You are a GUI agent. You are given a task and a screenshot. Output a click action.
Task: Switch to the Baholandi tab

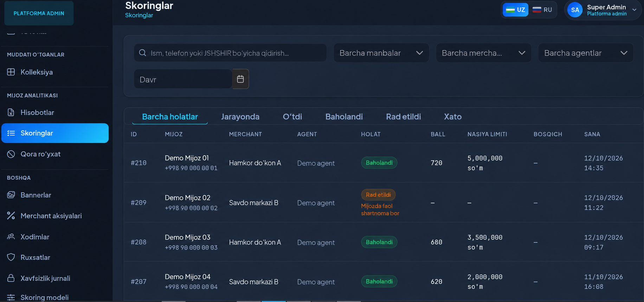coord(344,117)
